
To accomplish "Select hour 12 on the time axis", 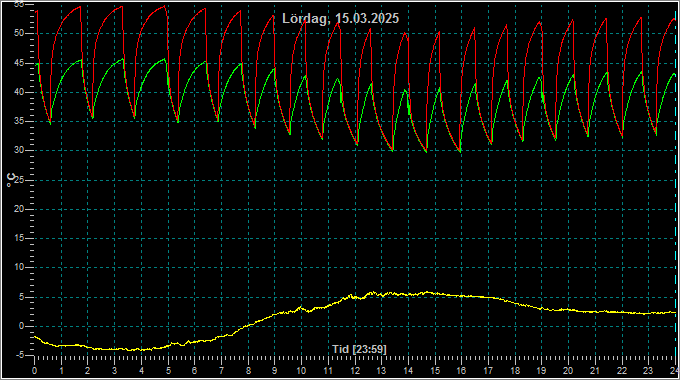I will [x=355, y=371].
